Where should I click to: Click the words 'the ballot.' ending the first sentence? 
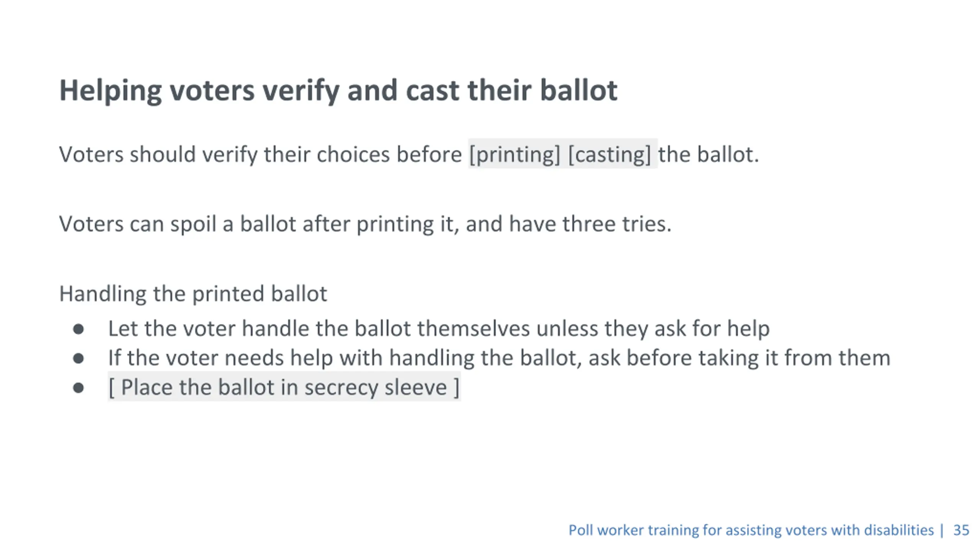pos(708,155)
